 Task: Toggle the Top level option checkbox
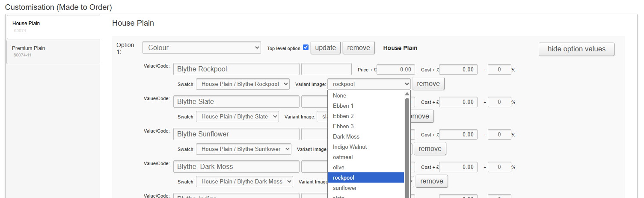[306, 47]
